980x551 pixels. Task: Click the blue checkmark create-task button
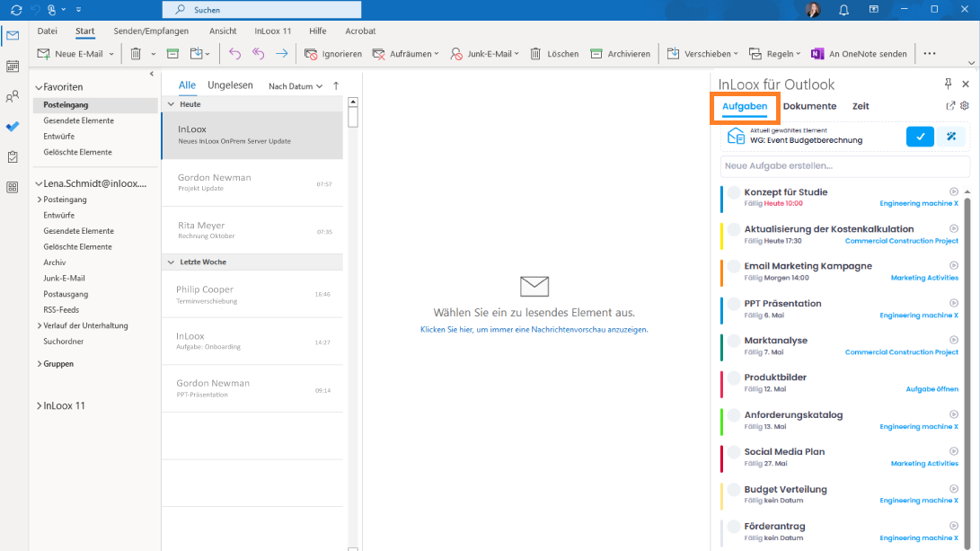click(x=920, y=137)
